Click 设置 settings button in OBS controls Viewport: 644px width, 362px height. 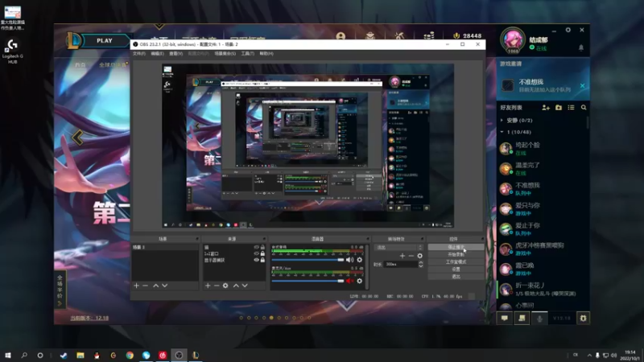pyautogui.click(x=456, y=269)
